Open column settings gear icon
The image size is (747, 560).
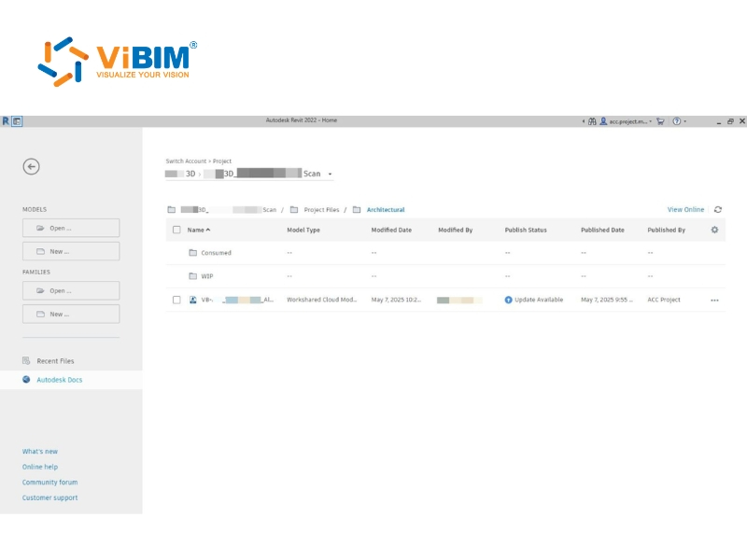tap(715, 230)
